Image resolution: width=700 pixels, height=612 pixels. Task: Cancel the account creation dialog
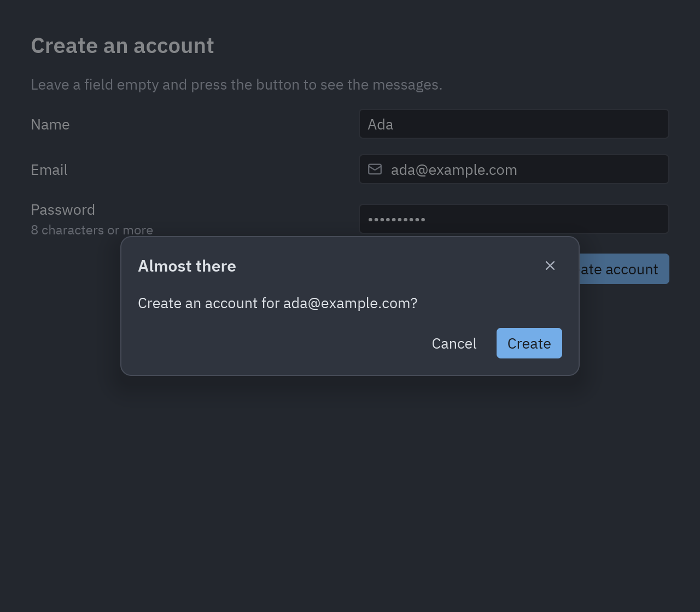[x=454, y=343]
